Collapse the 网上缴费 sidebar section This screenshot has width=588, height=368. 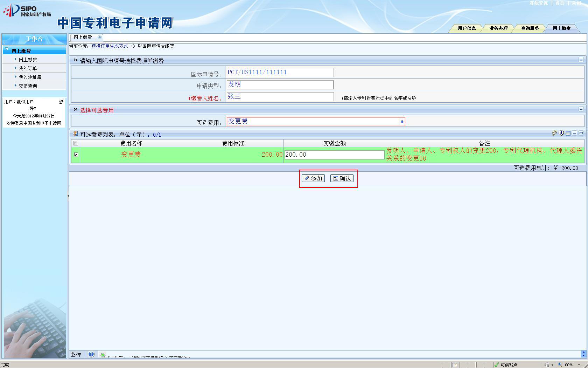click(7, 50)
